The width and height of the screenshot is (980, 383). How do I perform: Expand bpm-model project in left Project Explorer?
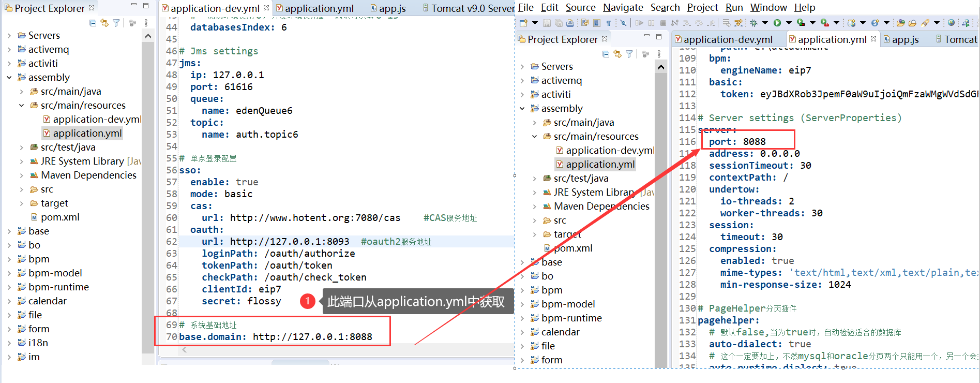(9, 273)
